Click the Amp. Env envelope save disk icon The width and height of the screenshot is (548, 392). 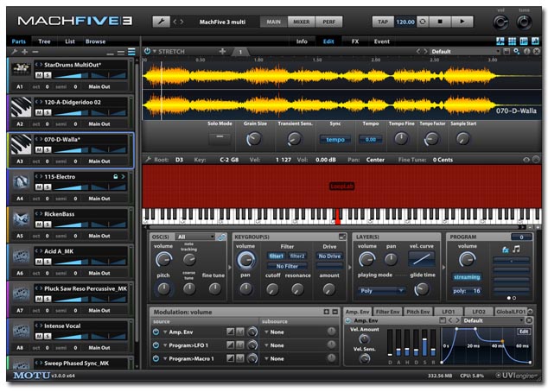click(443, 320)
